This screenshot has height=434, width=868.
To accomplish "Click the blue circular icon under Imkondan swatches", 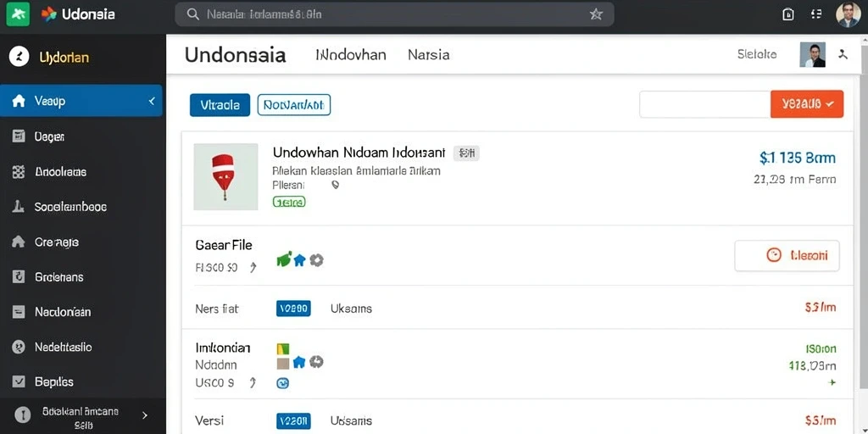I will (x=283, y=382).
